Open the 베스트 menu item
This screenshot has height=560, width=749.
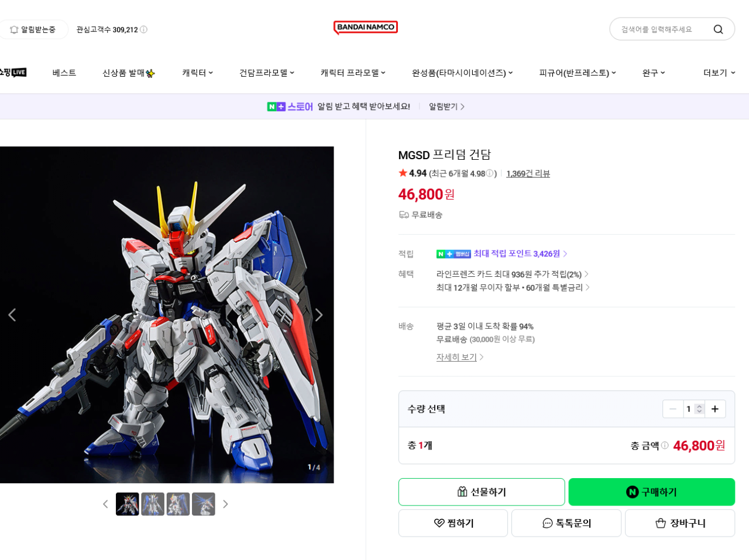point(64,73)
